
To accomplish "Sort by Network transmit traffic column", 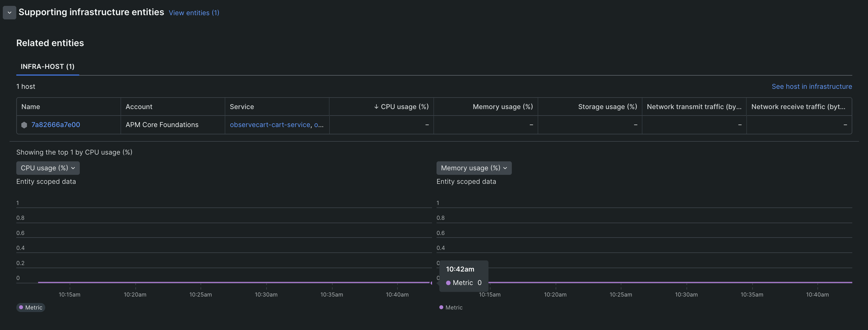I will [694, 107].
